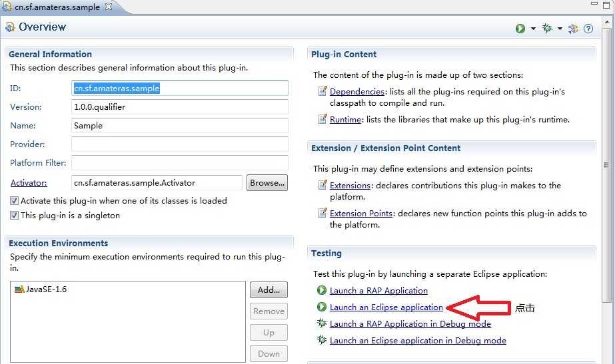Minimize the editor area
615x364 pixels.
tap(594, 3)
